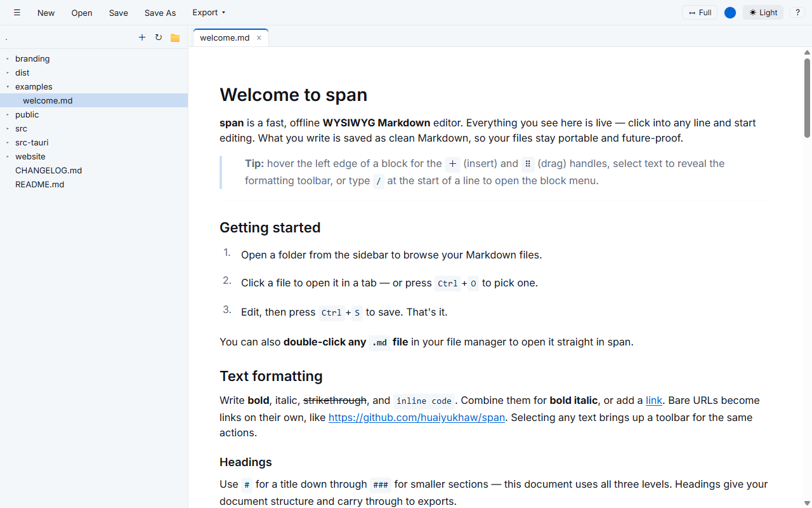The image size is (812, 508).
Task: Click the '.md' inline code
Action: pyautogui.click(x=379, y=342)
